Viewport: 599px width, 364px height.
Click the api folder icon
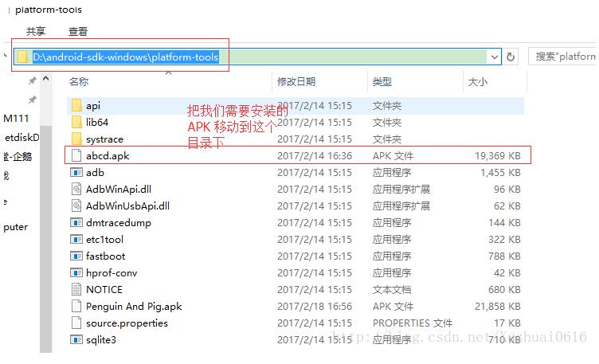coord(76,105)
